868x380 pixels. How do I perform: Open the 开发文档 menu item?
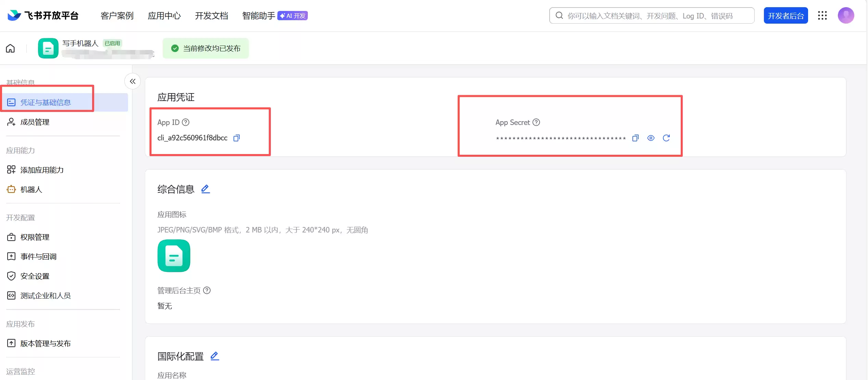(211, 15)
